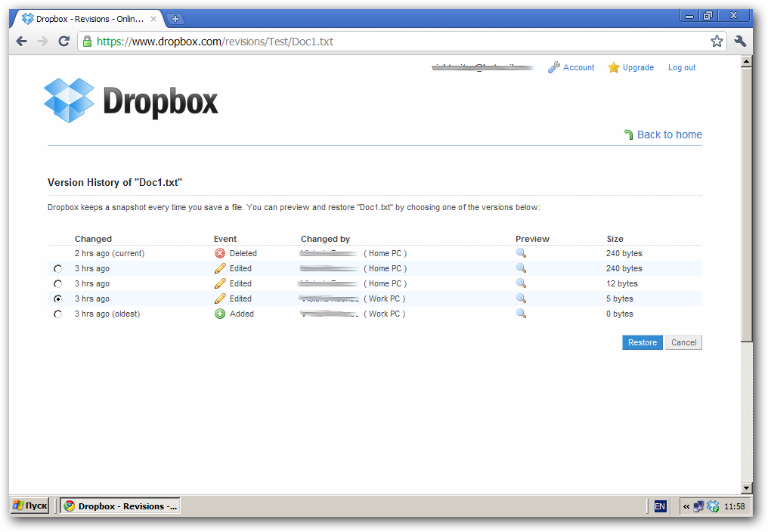Click the pencil icon in the 12 bytes row
This screenshot has height=532, width=768.
[220, 283]
